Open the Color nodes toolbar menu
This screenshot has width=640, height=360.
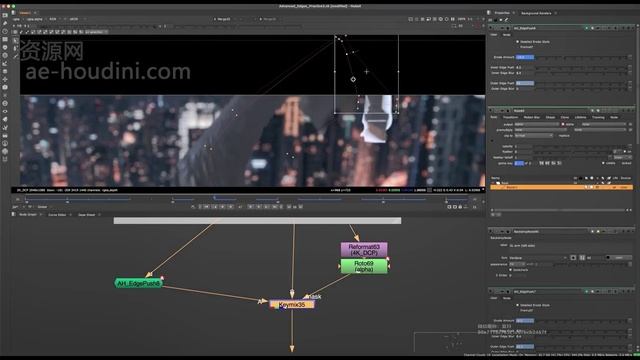coord(5,47)
